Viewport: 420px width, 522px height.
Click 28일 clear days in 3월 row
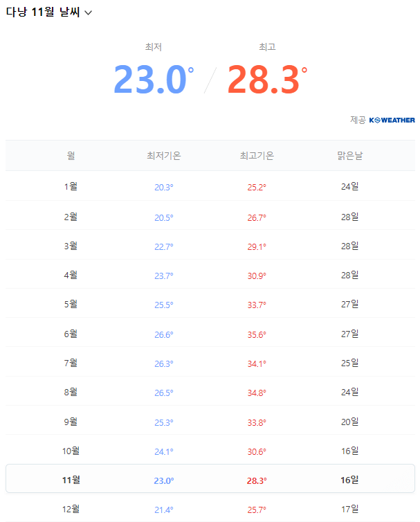tap(350, 246)
